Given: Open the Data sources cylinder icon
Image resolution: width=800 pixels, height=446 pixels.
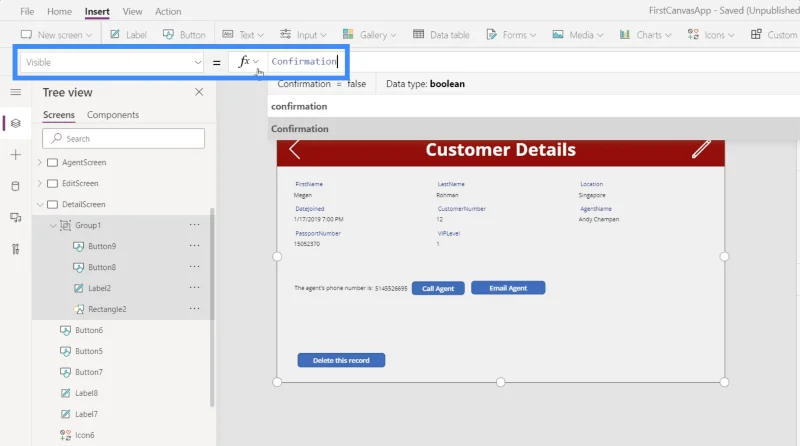Looking at the screenshot, I should click(x=16, y=186).
